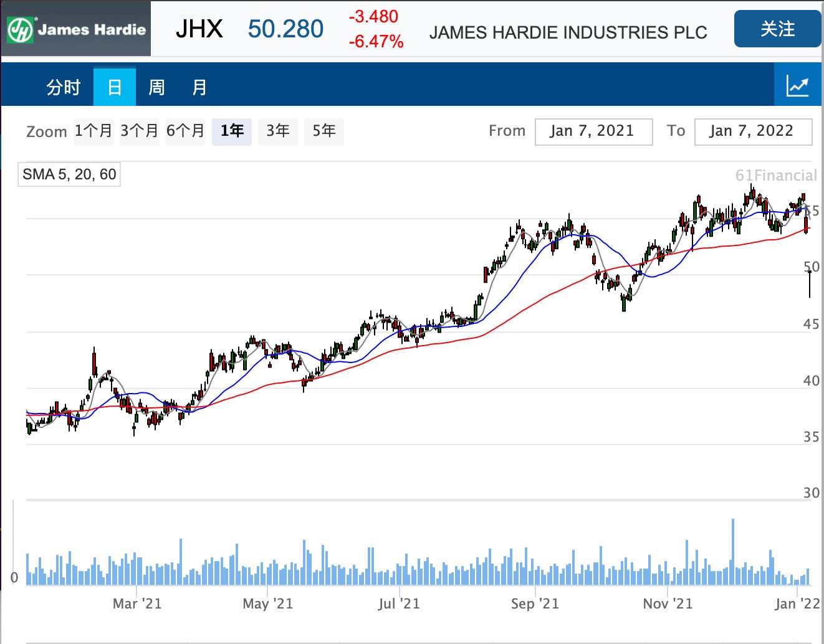Click the Jul '21 axis label
The height and width of the screenshot is (644, 824).
point(399,604)
